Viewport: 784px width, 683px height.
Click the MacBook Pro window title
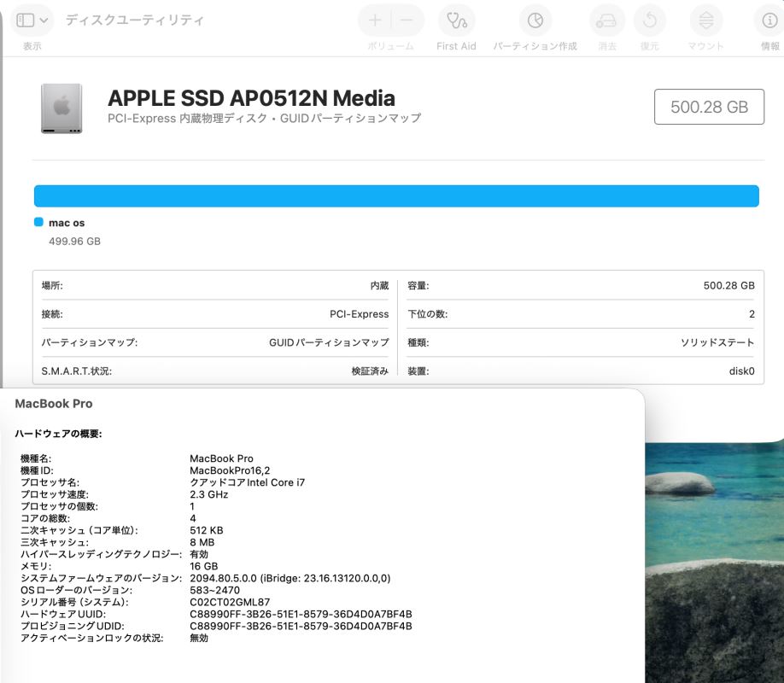(54, 403)
